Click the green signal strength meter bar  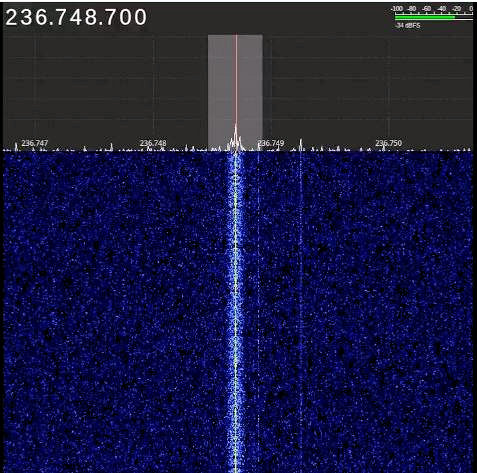point(425,17)
